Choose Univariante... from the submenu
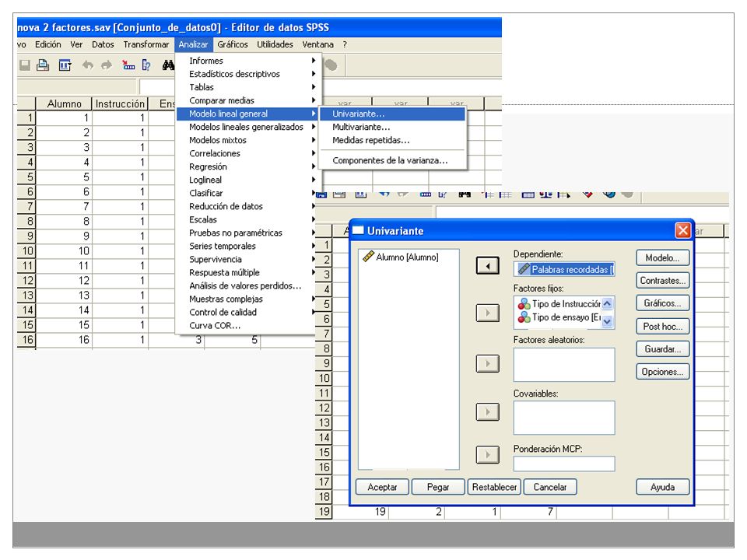The image size is (747, 560). click(392, 114)
